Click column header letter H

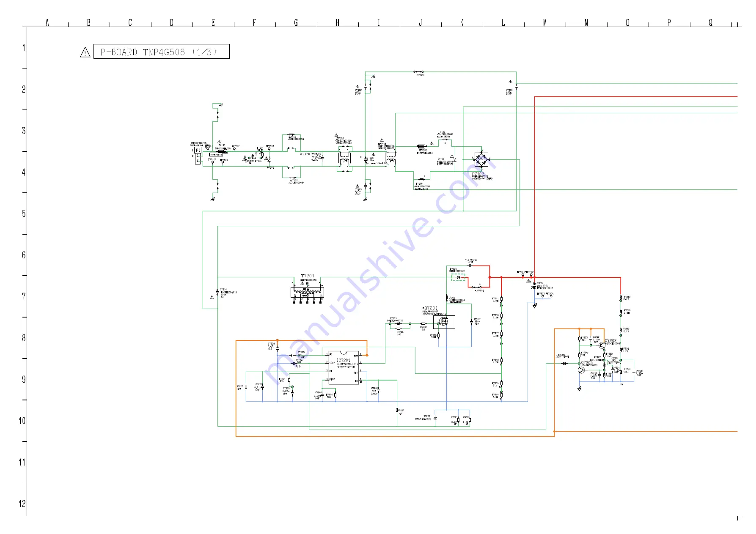(x=338, y=22)
